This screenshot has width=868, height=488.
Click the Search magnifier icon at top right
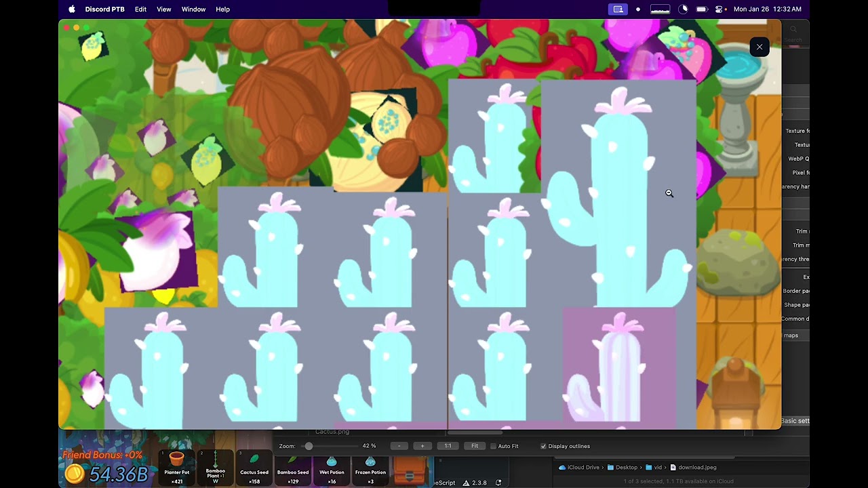[x=793, y=30]
